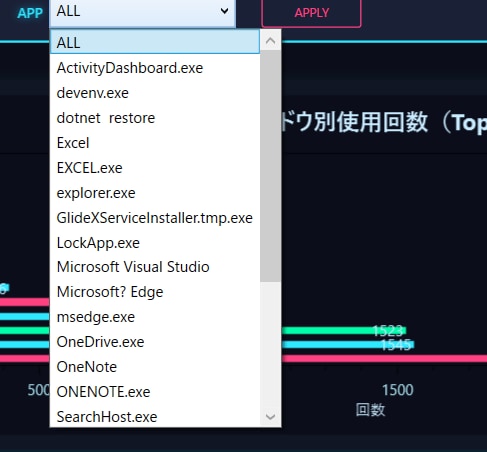Select explorer.exe option
487x452 pixels.
pos(155,193)
